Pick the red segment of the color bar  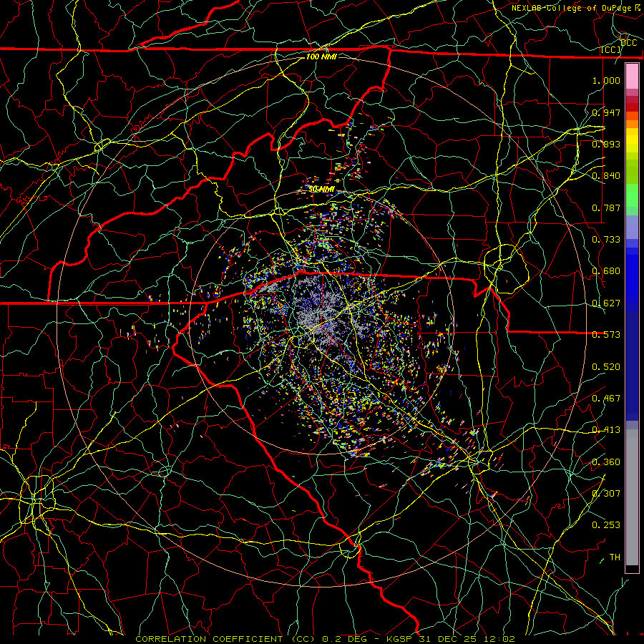point(632,107)
